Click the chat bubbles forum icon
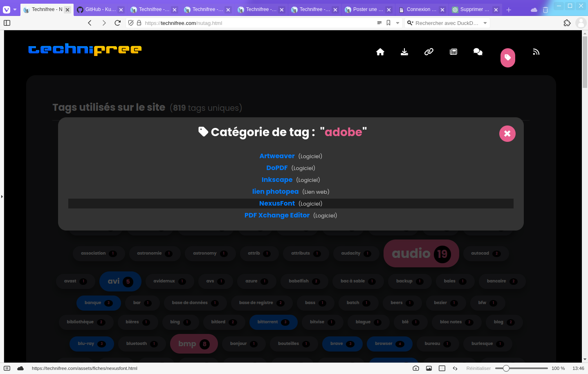 (478, 52)
